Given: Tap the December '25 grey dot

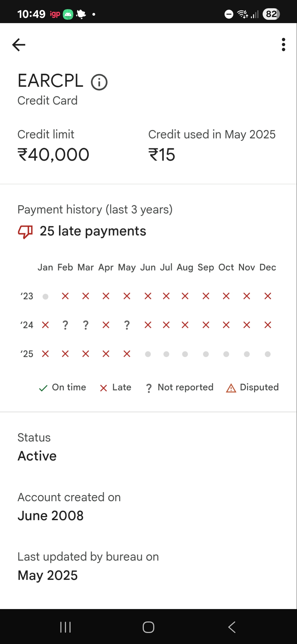Looking at the screenshot, I should click(268, 354).
